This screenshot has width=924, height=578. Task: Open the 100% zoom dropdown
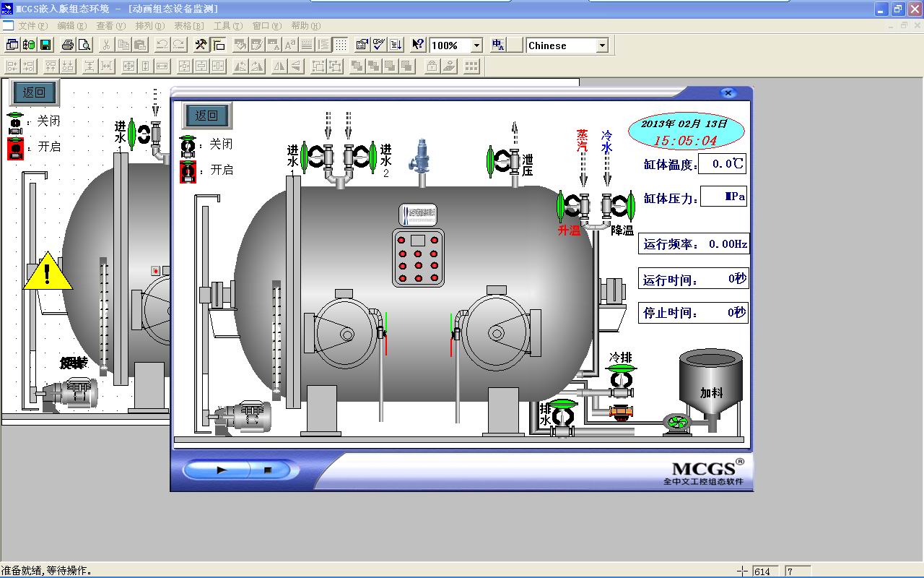click(x=476, y=46)
